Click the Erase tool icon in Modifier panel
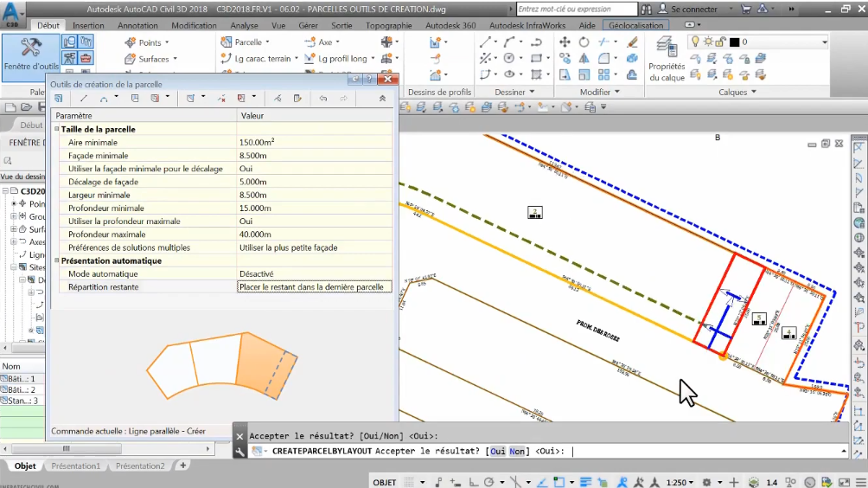This screenshot has width=868, height=488. (x=632, y=42)
